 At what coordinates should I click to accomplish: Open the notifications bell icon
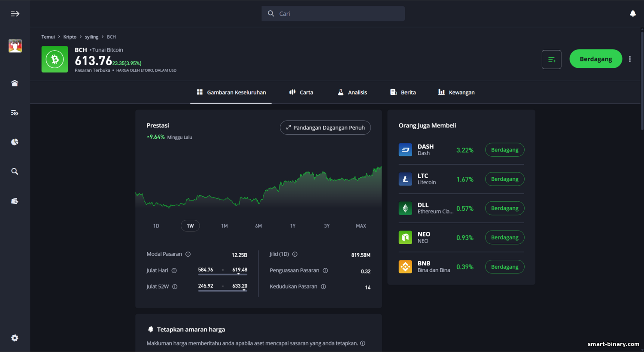pyautogui.click(x=632, y=14)
